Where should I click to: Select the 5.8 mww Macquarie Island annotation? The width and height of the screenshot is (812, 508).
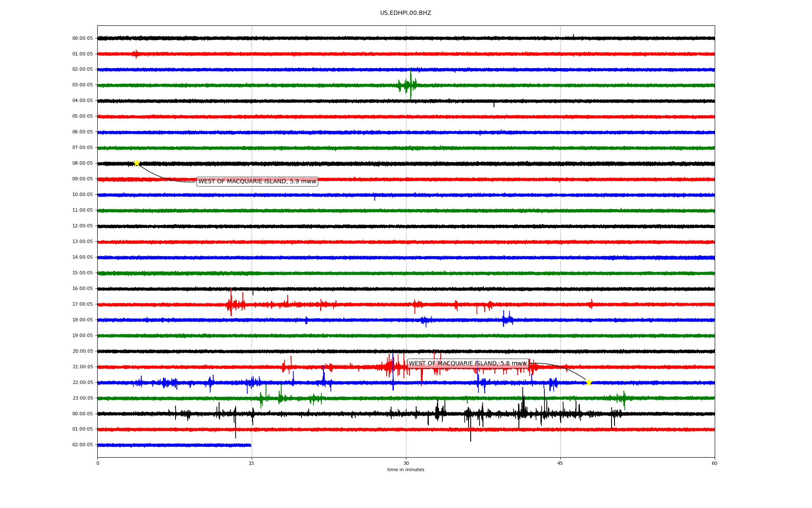[468, 364]
